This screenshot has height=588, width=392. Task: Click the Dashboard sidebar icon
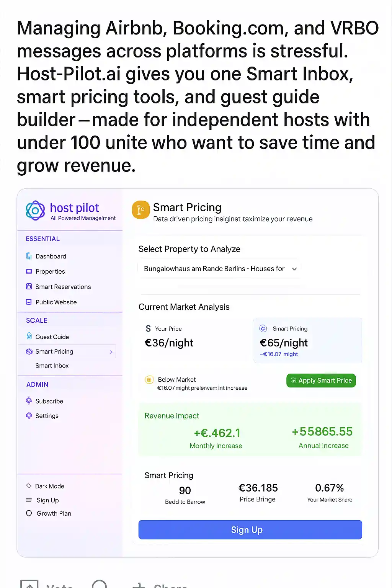click(x=29, y=256)
